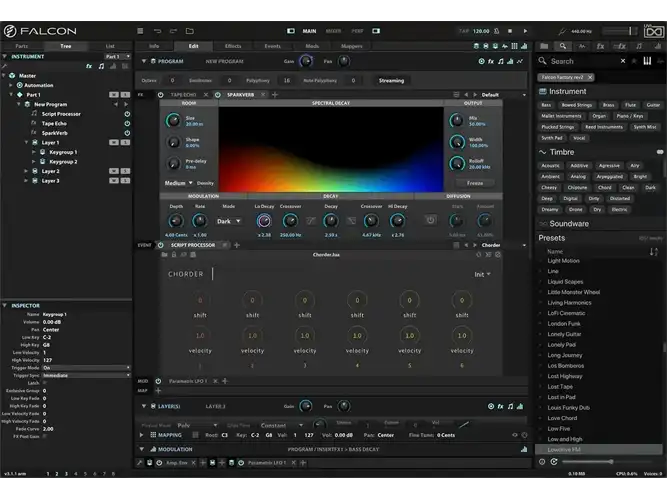This screenshot has height=500, width=667.
Task: Click the sort icon in Presets list
Action: coord(653,252)
